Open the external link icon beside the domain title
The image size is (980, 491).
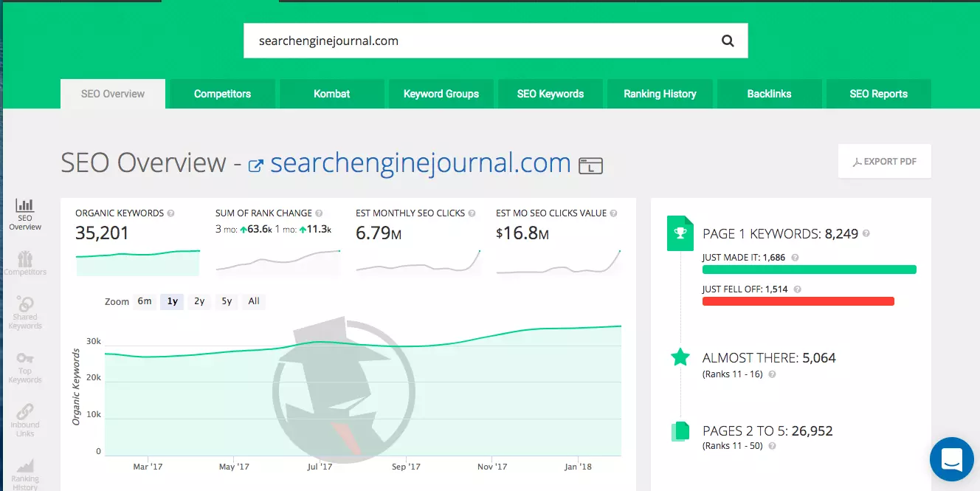click(x=256, y=165)
